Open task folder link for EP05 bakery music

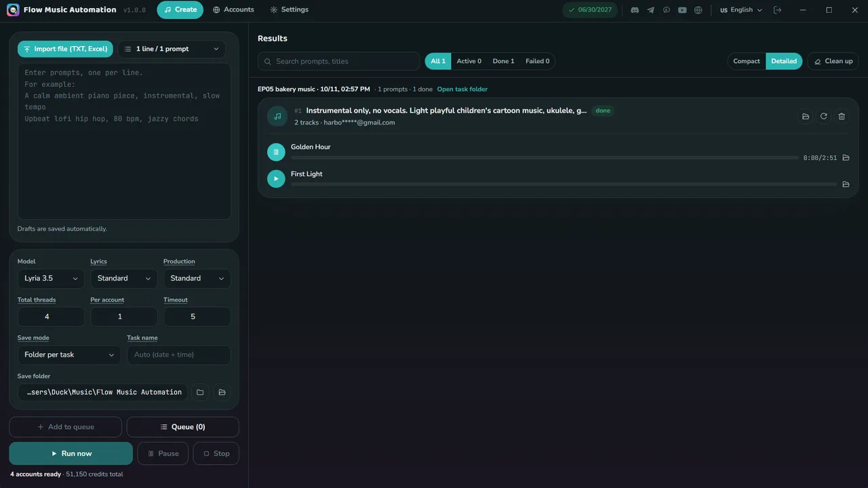point(462,89)
